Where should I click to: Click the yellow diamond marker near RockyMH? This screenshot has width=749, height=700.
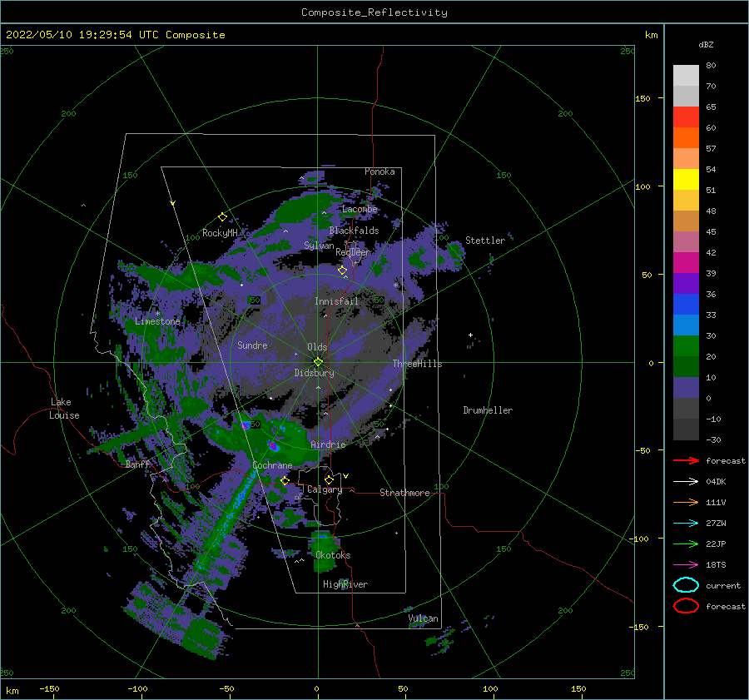coord(222,217)
